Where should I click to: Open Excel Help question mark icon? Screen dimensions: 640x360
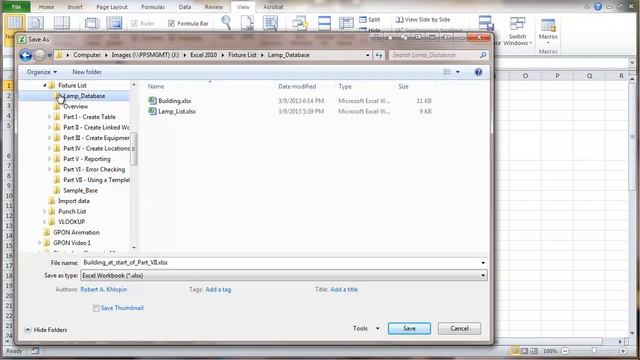pyautogui.click(x=598, y=7)
